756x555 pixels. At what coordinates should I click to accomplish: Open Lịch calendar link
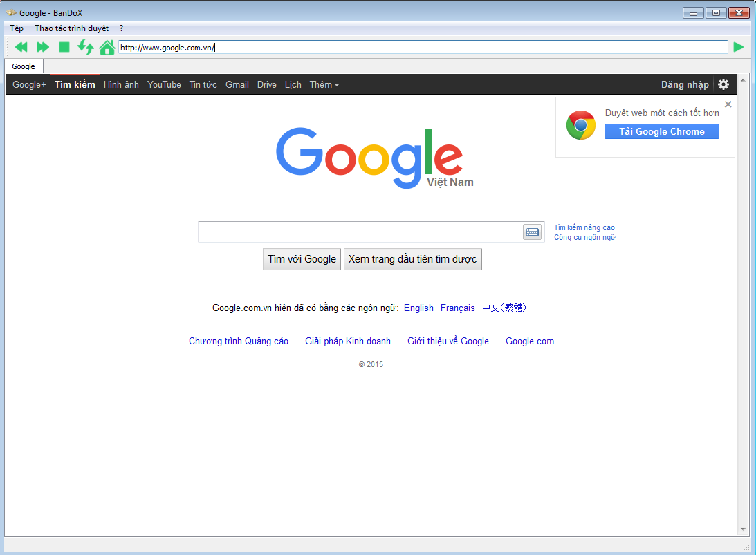pyautogui.click(x=293, y=85)
